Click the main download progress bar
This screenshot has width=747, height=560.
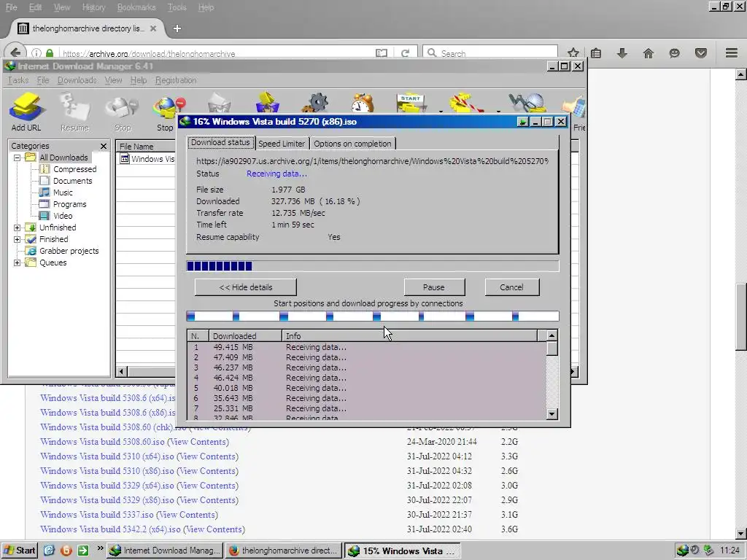373,266
